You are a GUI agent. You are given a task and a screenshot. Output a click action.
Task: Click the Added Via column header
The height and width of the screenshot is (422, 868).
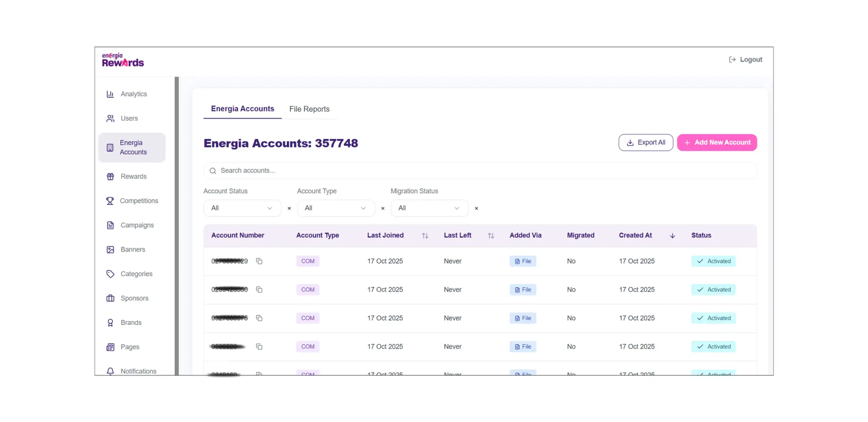click(x=525, y=235)
